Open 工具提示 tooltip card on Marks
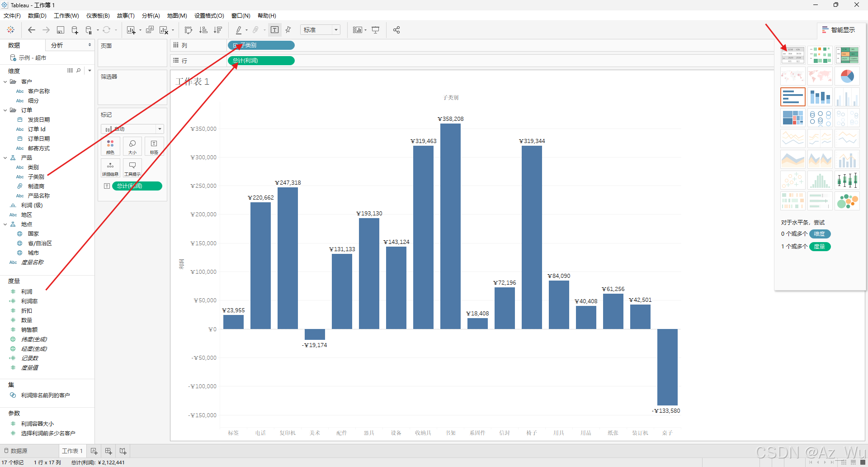 (x=132, y=168)
